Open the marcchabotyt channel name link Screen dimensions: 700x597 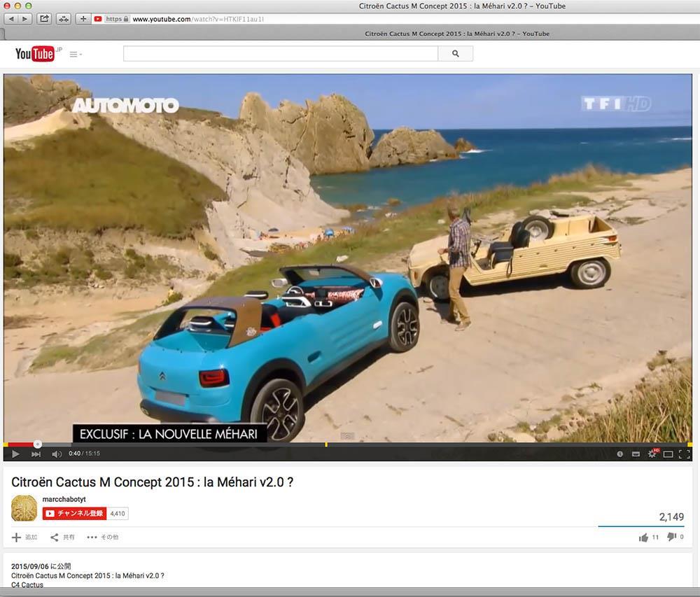tap(64, 499)
